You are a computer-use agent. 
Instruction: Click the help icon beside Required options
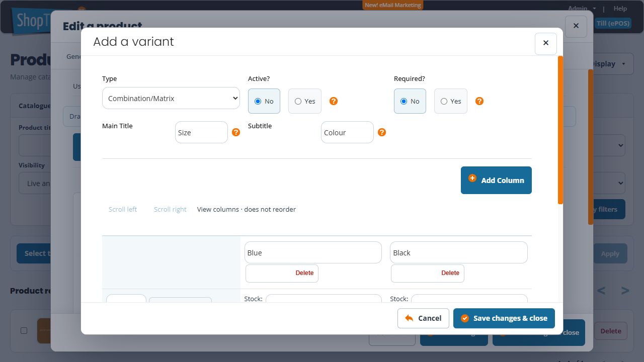(479, 101)
